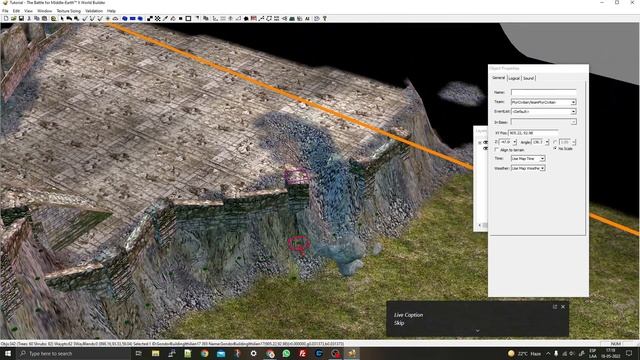
Task: Open Windows Start menu
Action: coord(8,353)
